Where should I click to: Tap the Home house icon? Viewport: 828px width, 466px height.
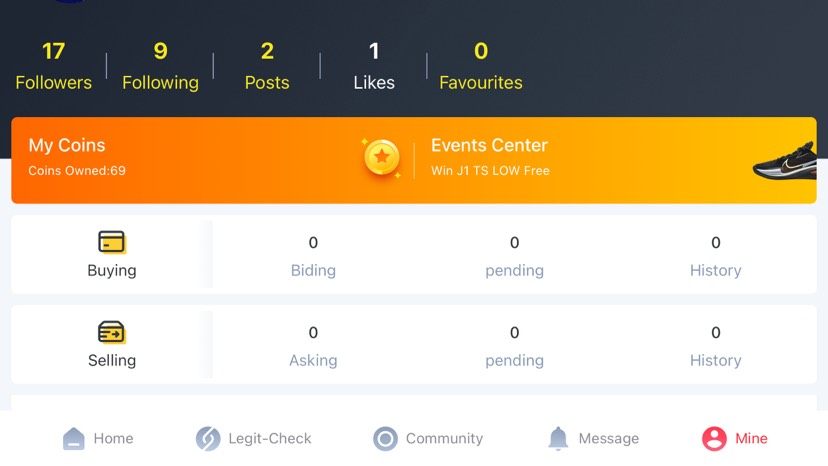coord(74,438)
